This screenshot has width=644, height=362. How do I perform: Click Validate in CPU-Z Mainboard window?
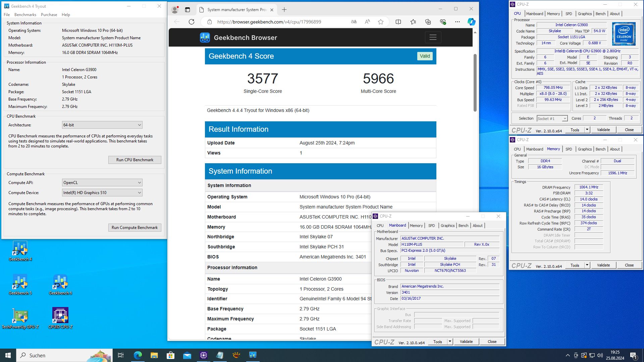click(466, 342)
